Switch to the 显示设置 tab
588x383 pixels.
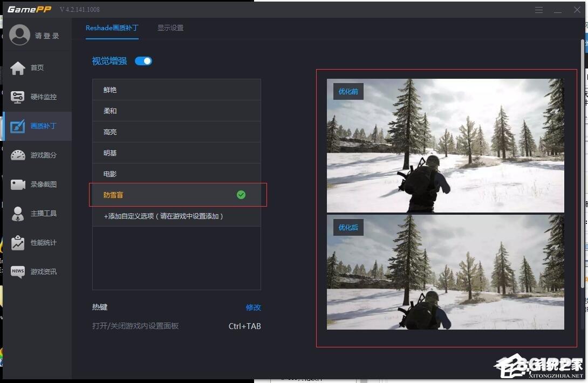pyautogui.click(x=170, y=28)
